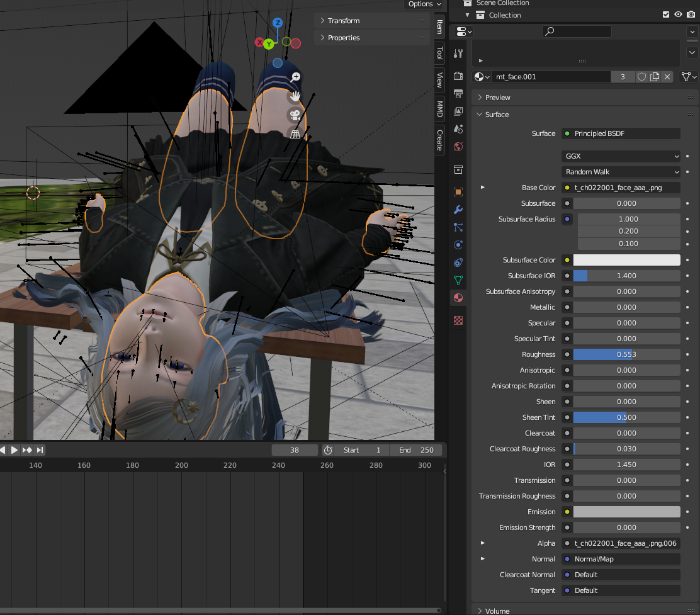Switch to the Tool sidebar tab
The image size is (700, 615).
[440, 53]
